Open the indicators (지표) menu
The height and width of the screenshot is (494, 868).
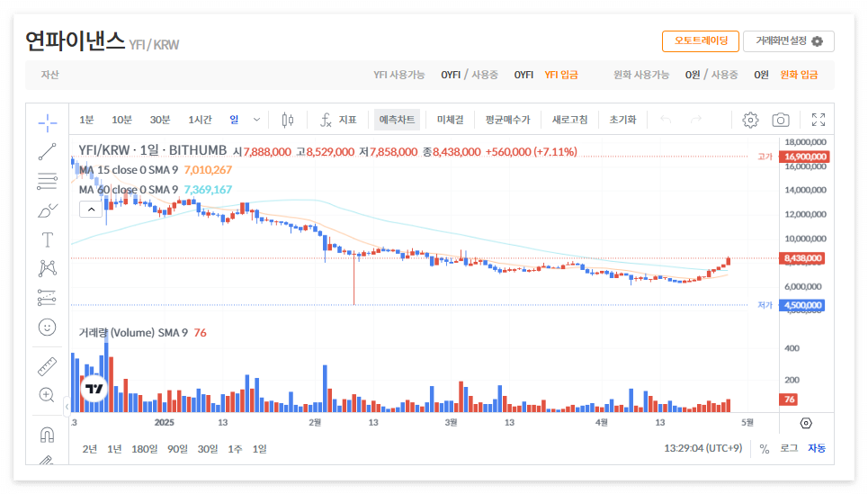coord(338,120)
